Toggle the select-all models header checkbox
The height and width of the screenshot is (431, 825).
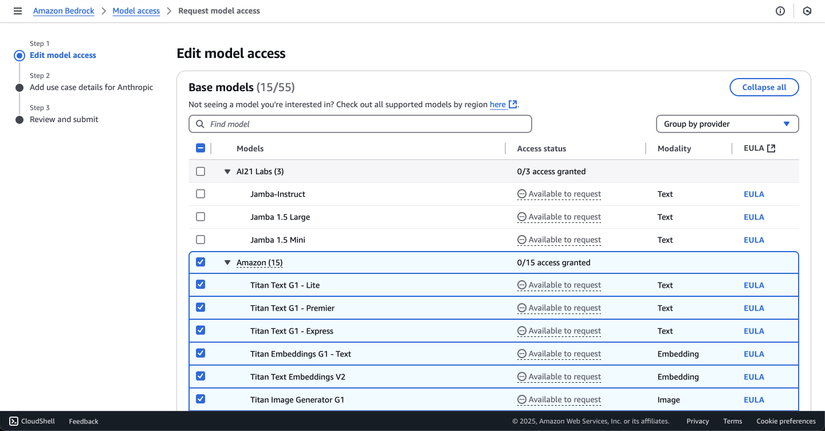(200, 148)
